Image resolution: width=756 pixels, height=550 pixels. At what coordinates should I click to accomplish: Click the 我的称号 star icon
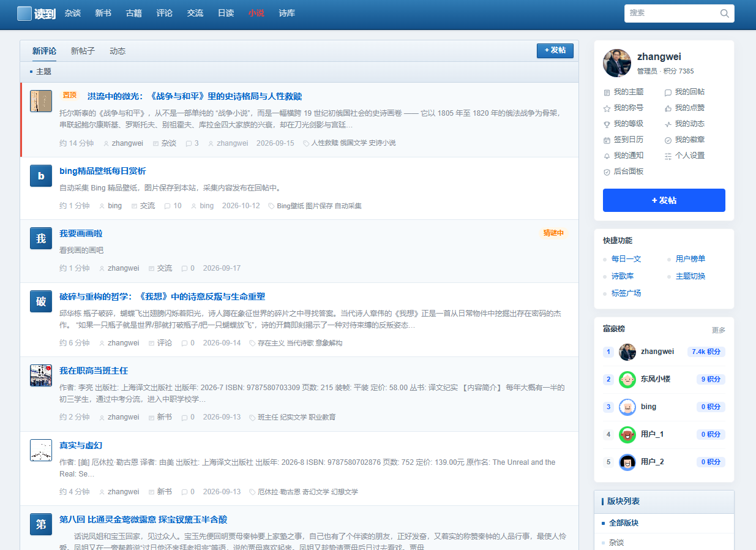(607, 108)
